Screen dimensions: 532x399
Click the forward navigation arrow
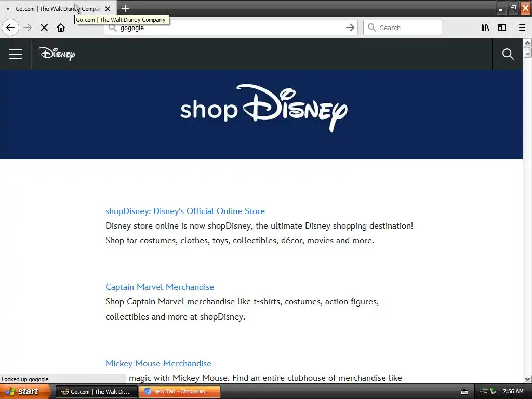[x=28, y=28]
